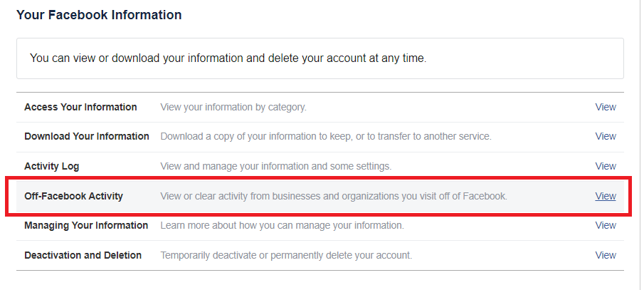
Task: Click 'Learn more about how you can manage' text
Action: [283, 225]
